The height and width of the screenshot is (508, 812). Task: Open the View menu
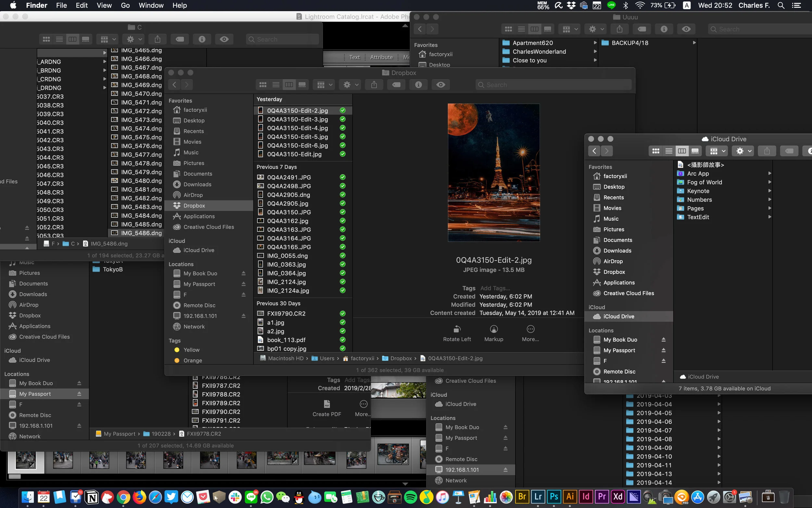click(x=104, y=6)
